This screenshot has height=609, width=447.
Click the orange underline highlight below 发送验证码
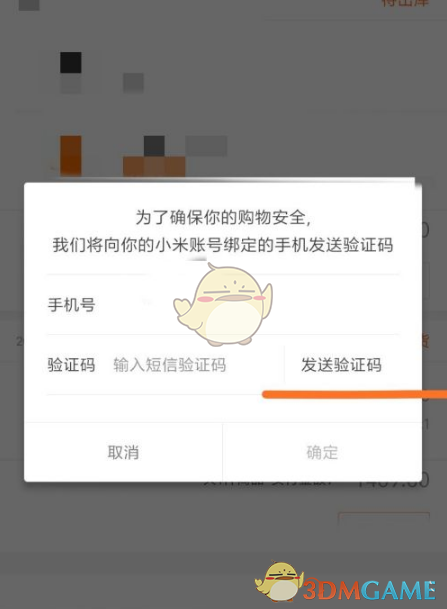point(355,395)
